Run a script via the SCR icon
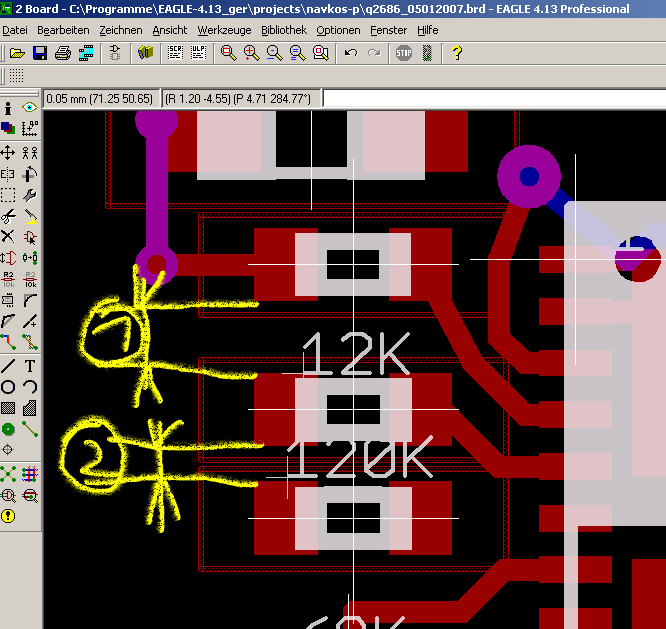The height and width of the screenshot is (629, 666). [x=175, y=53]
